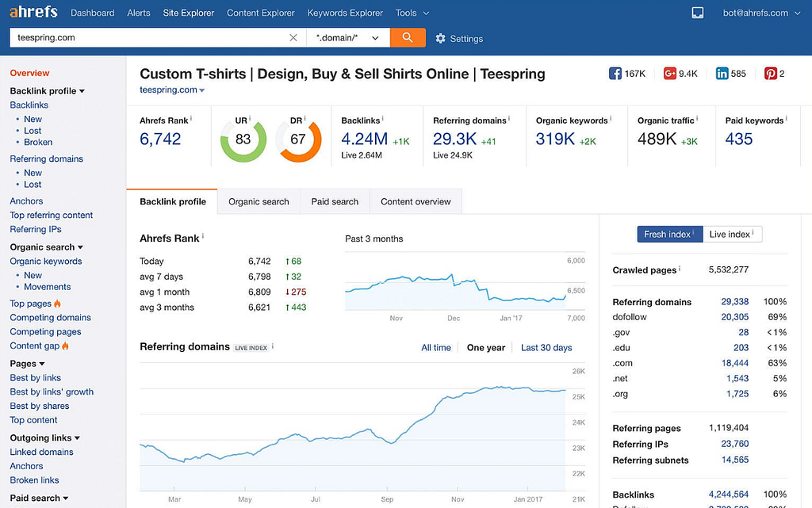Click the Facebook share count icon
Screen dimensions: 812x508
[x=615, y=74]
